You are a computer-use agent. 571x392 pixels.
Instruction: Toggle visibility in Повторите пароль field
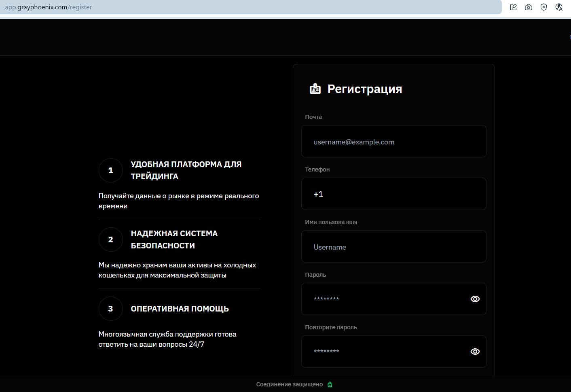click(x=475, y=352)
